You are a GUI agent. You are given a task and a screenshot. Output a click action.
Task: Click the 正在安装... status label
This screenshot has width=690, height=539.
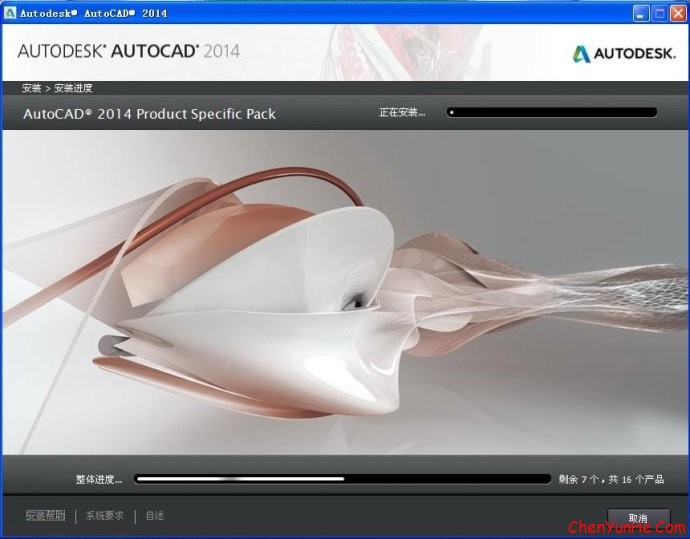(x=402, y=113)
